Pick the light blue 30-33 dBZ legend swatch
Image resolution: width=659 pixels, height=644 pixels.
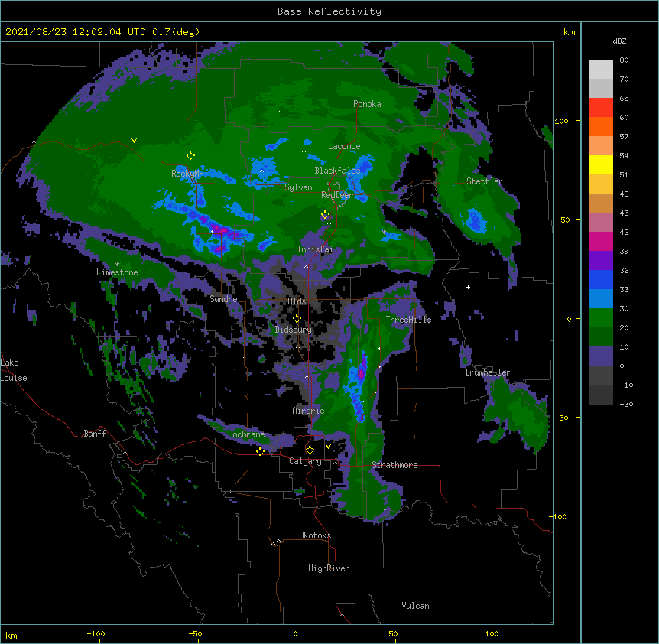point(601,298)
